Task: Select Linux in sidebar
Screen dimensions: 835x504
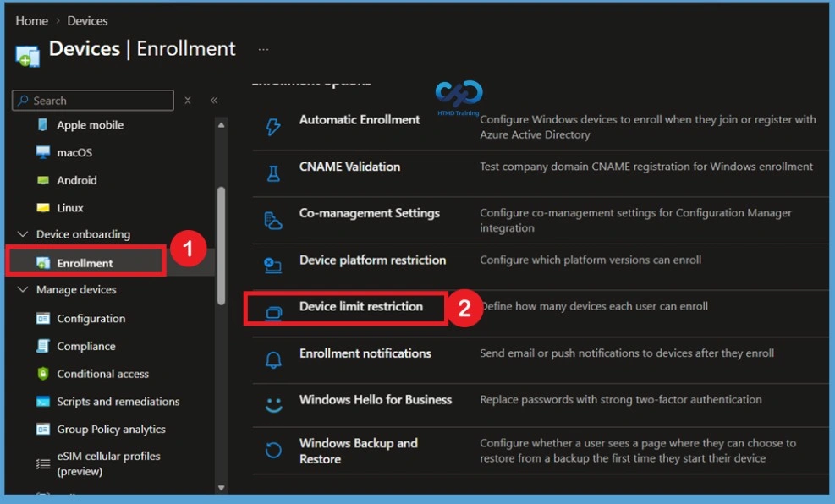Action: click(69, 208)
